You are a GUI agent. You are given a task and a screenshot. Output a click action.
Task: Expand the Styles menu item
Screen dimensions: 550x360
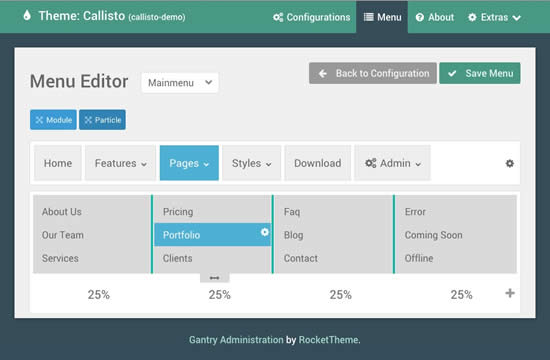[x=251, y=163]
